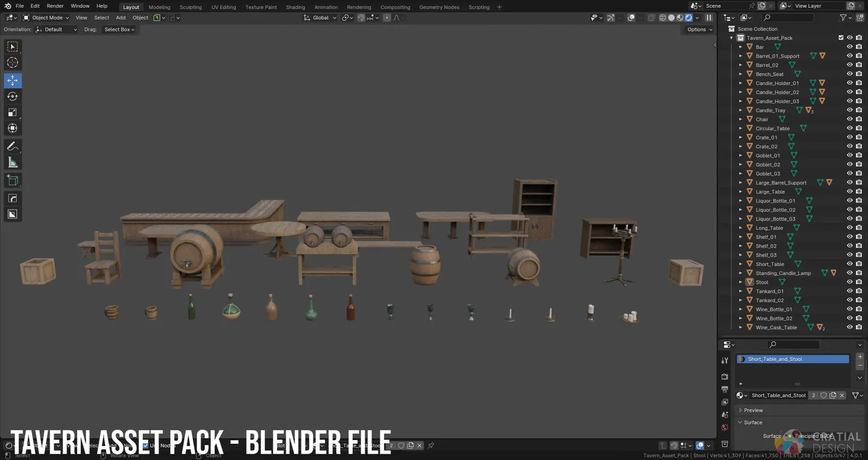Open the Output properties tab
The height and width of the screenshot is (460, 868).
click(x=725, y=389)
